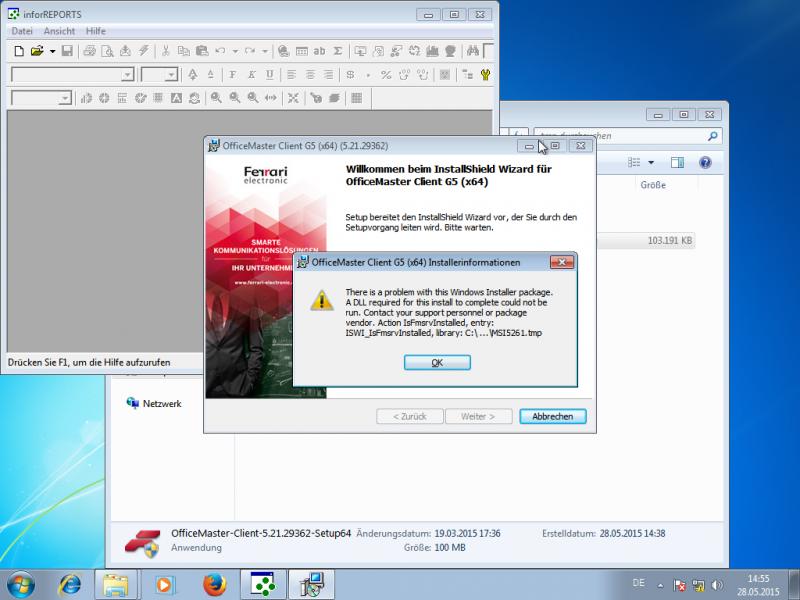800x600 pixels.
Task: Open the Datei menu
Action: (x=21, y=31)
